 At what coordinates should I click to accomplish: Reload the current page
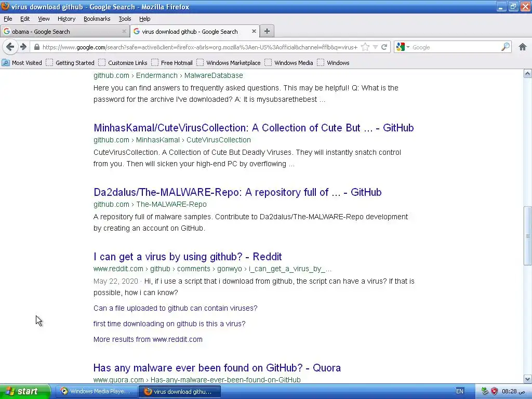384,47
